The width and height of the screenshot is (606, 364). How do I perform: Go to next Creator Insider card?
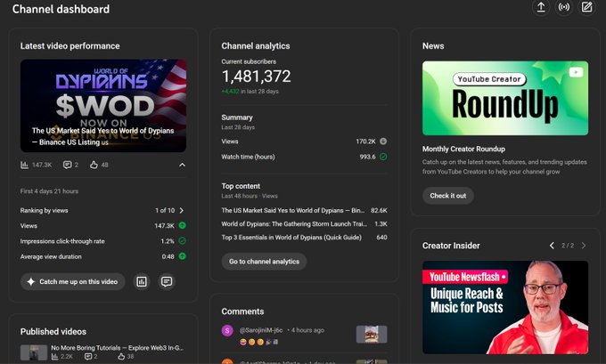coord(584,246)
